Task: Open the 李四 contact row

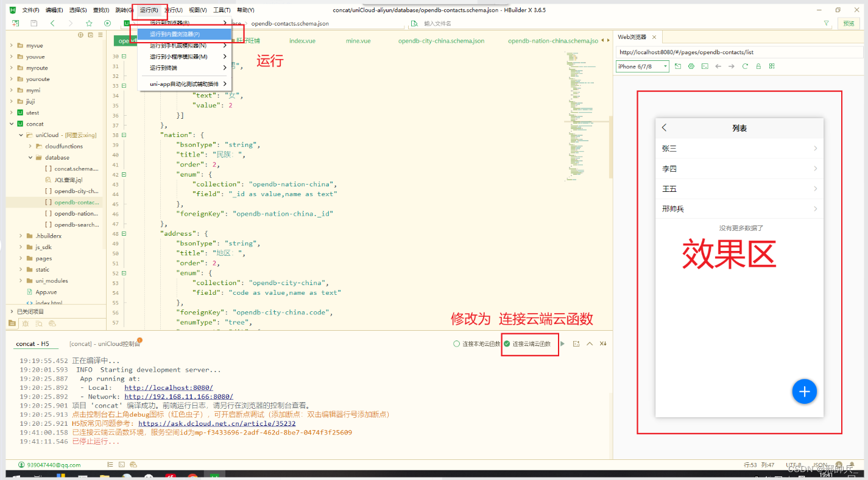Action: [x=739, y=169]
